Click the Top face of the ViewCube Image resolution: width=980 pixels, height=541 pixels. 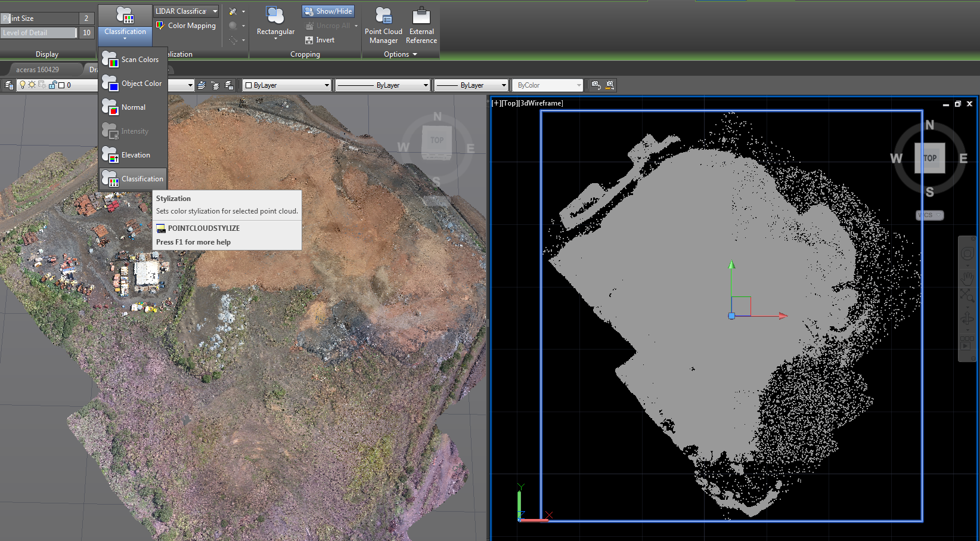[x=929, y=158]
